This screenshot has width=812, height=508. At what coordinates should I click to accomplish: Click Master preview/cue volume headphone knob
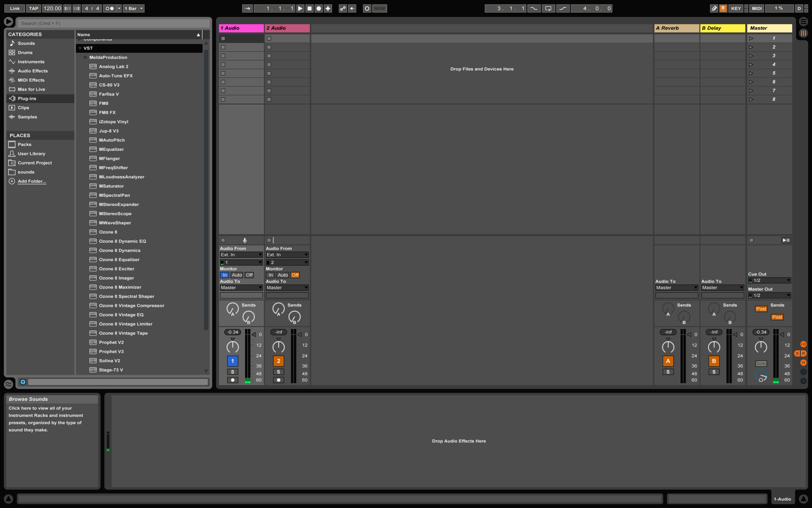(761, 376)
